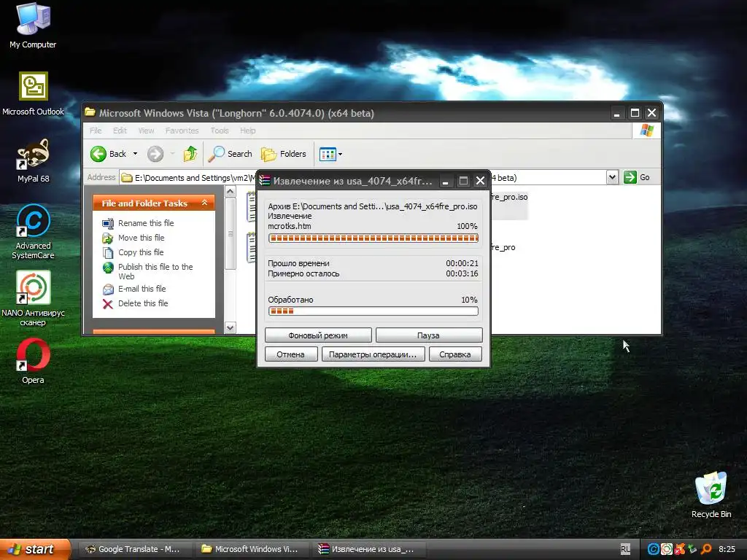Open the Edit menu

[x=120, y=131]
